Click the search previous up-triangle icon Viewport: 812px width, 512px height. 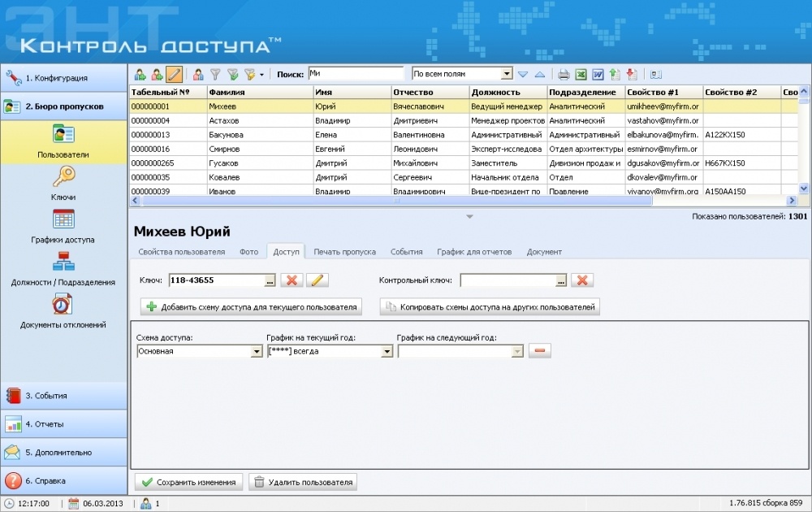[540, 75]
